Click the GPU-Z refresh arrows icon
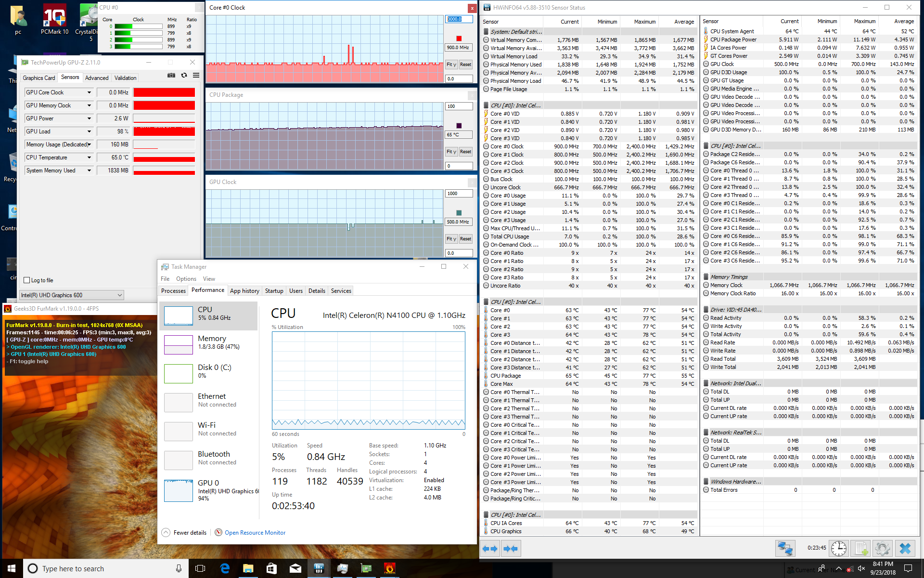This screenshot has height=578, width=924. click(184, 75)
